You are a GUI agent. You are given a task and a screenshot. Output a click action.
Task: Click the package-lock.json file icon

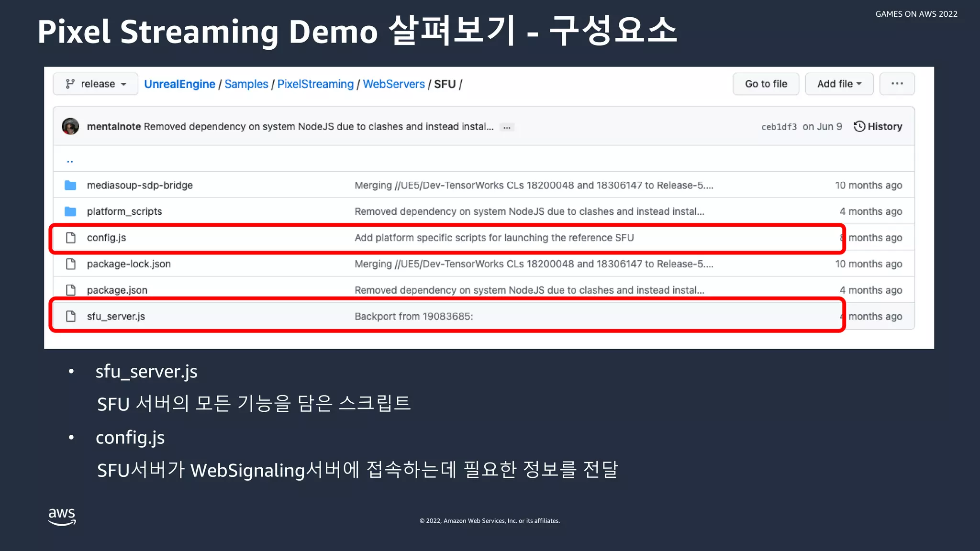tap(71, 264)
